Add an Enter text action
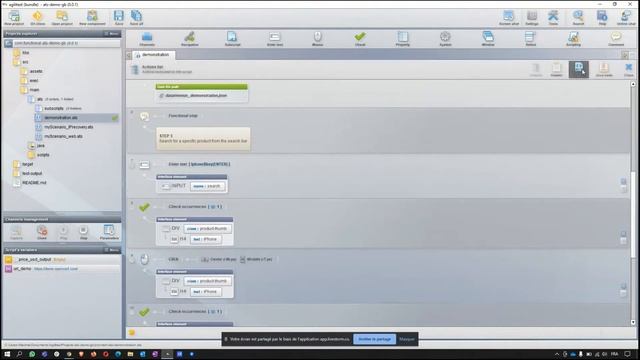The image size is (640, 360). pyautogui.click(x=275, y=39)
